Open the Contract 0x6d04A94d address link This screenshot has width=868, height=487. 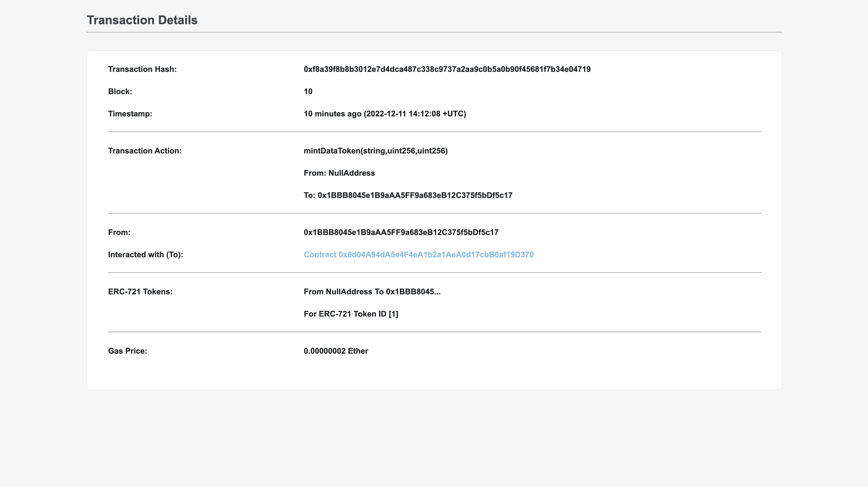(x=418, y=255)
